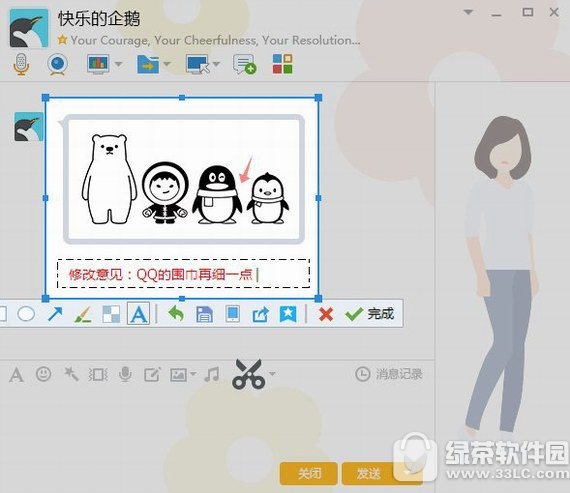Viewport: 570px width, 493px height.
Task: Expand dropdown next to presentation monitor icon
Action: click(x=119, y=64)
